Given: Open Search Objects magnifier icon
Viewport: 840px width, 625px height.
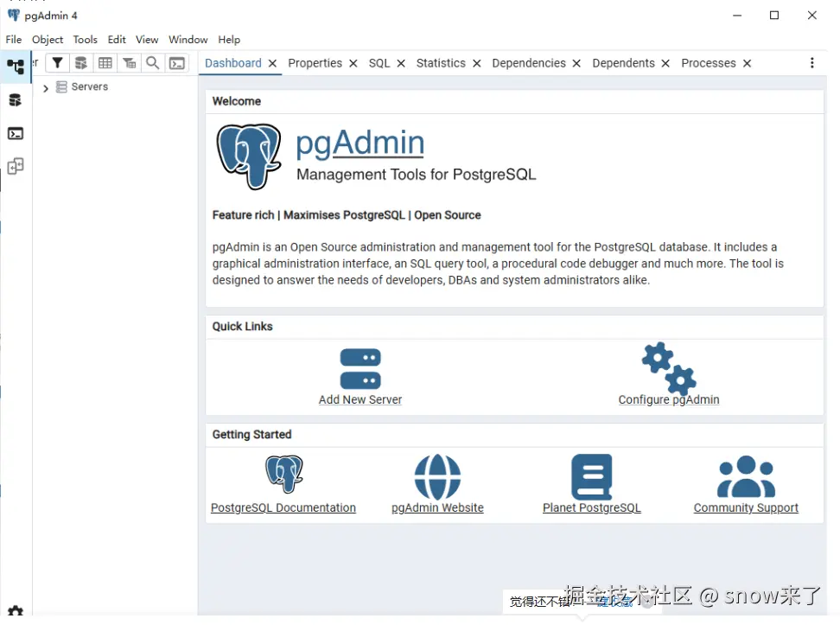Looking at the screenshot, I should (x=153, y=63).
